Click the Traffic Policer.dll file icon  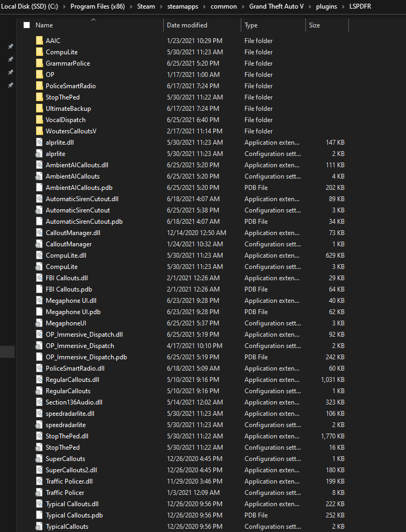point(39,481)
